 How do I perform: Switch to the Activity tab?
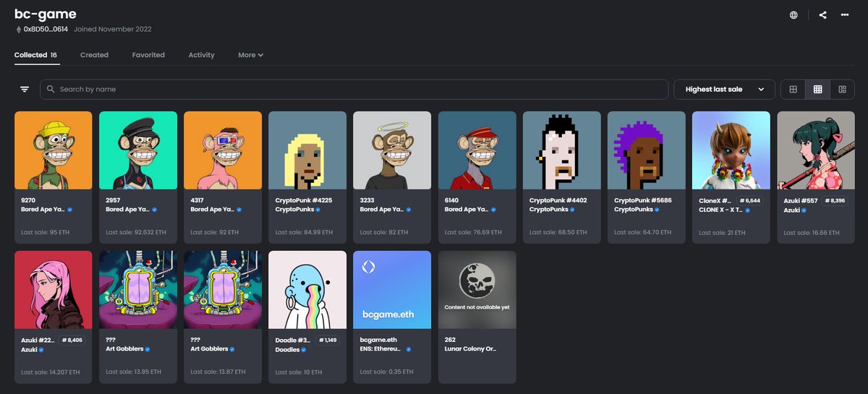(201, 55)
